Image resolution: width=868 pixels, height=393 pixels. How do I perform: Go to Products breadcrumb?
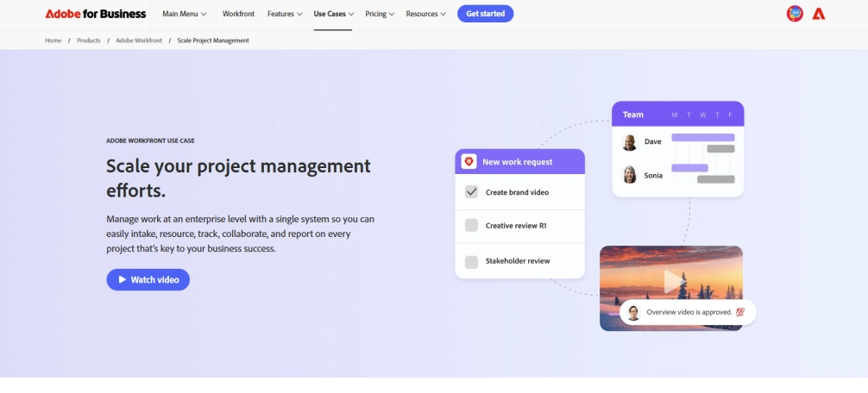pos(89,41)
